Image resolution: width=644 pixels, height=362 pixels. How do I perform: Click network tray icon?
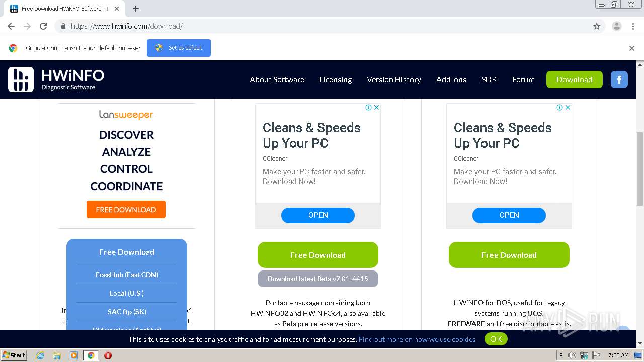(x=585, y=355)
